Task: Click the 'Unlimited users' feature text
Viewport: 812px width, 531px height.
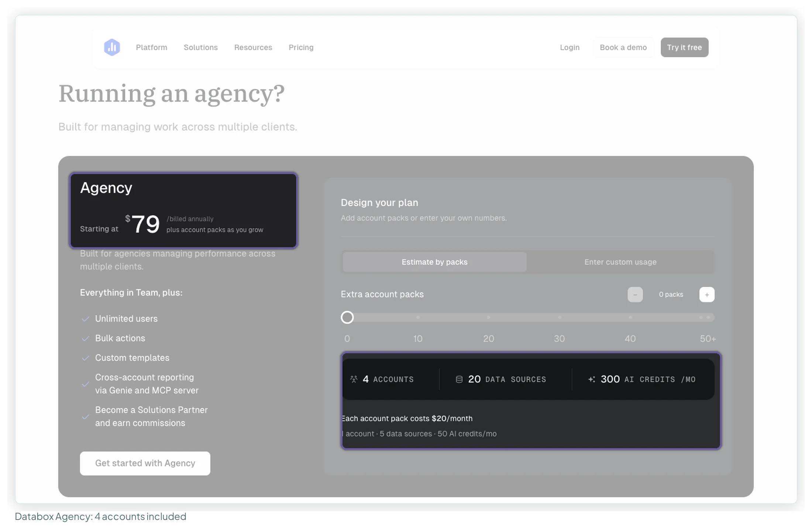Action: (126, 319)
